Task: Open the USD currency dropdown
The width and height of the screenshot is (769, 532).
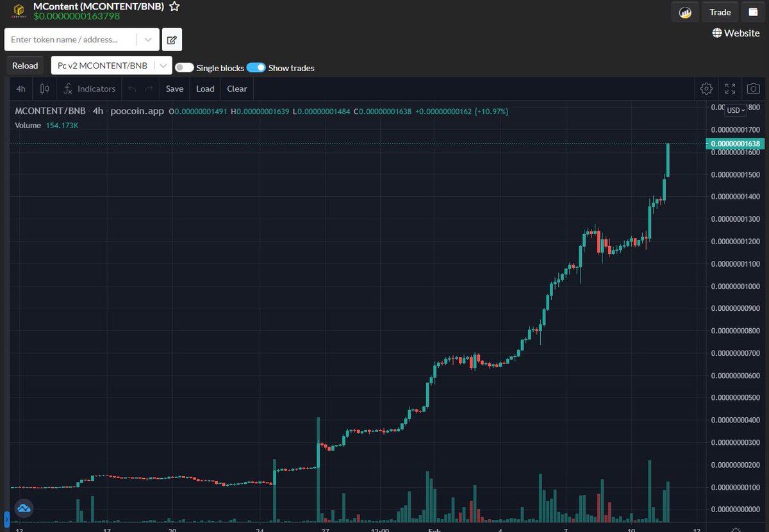Action: [736, 110]
